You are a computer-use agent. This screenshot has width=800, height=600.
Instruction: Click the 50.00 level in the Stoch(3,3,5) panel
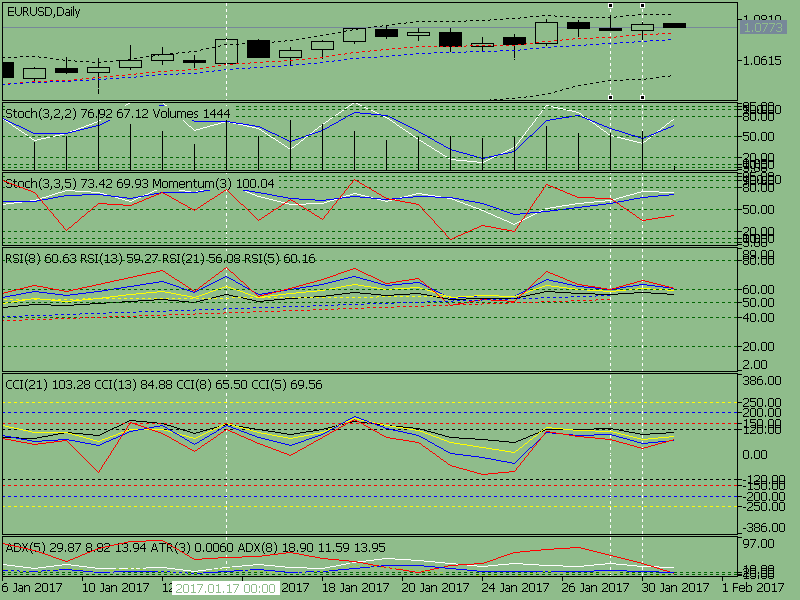tap(758, 210)
